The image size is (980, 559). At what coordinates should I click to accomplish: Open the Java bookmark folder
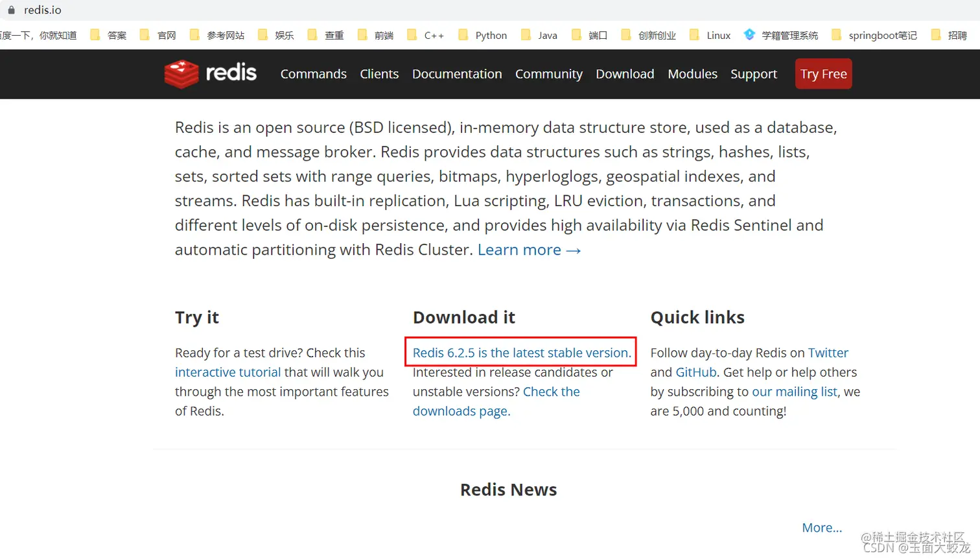coord(539,35)
